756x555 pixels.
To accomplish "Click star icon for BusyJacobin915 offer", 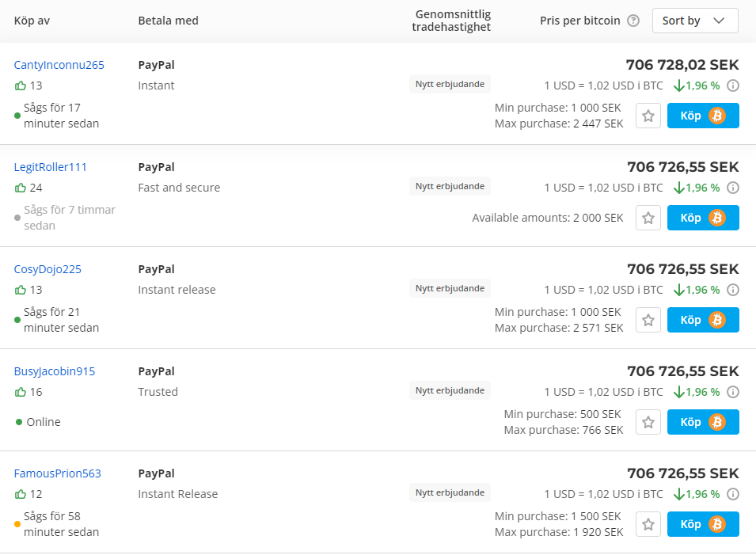I will click(x=648, y=422).
